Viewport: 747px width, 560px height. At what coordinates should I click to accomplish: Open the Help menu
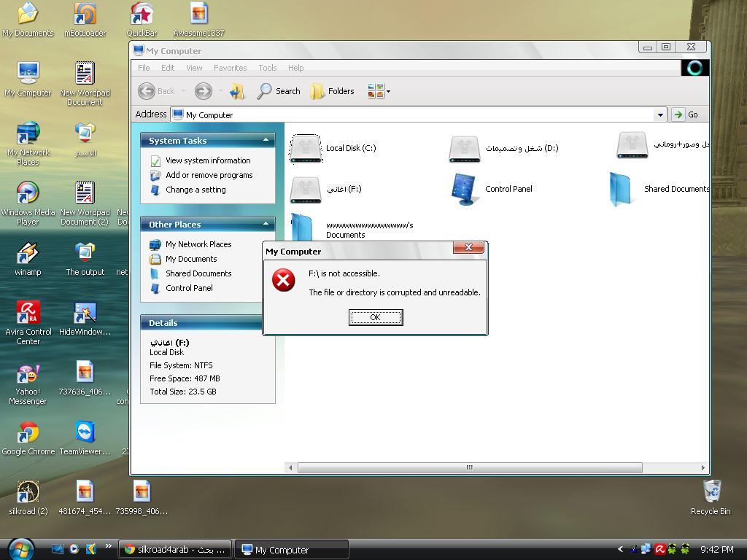click(296, 68)
